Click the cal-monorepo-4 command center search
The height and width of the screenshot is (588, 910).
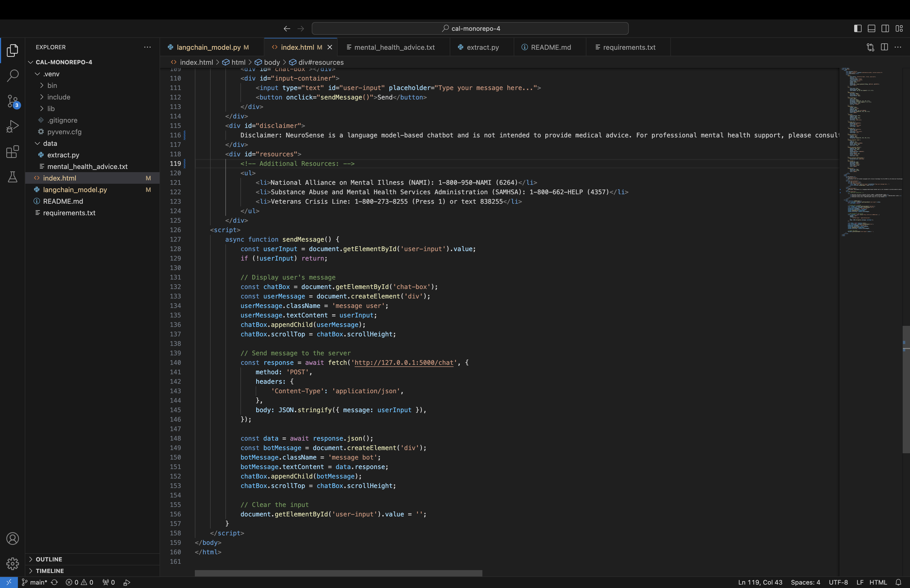click(x=470, y=28)
